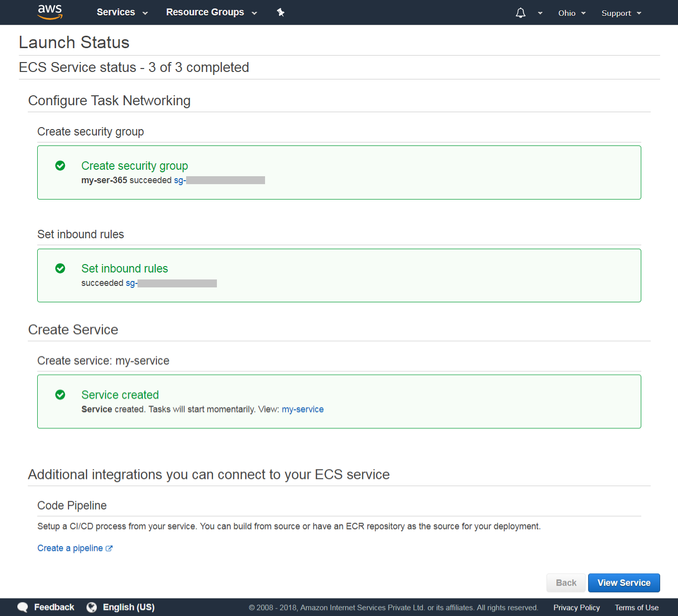Image resolution: width=678 pixels, height=616 pixels.
Task: Click the Create a pipeline link
Action: pos(70,548)
